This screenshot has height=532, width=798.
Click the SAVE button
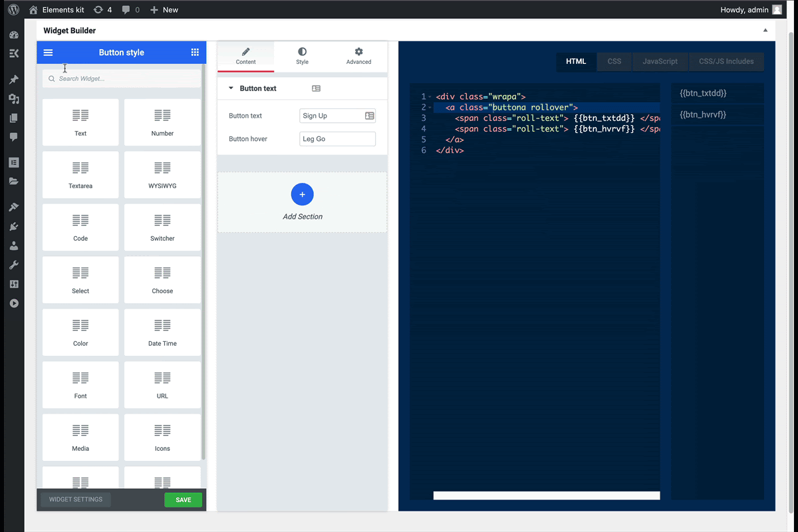pos(183,499)
